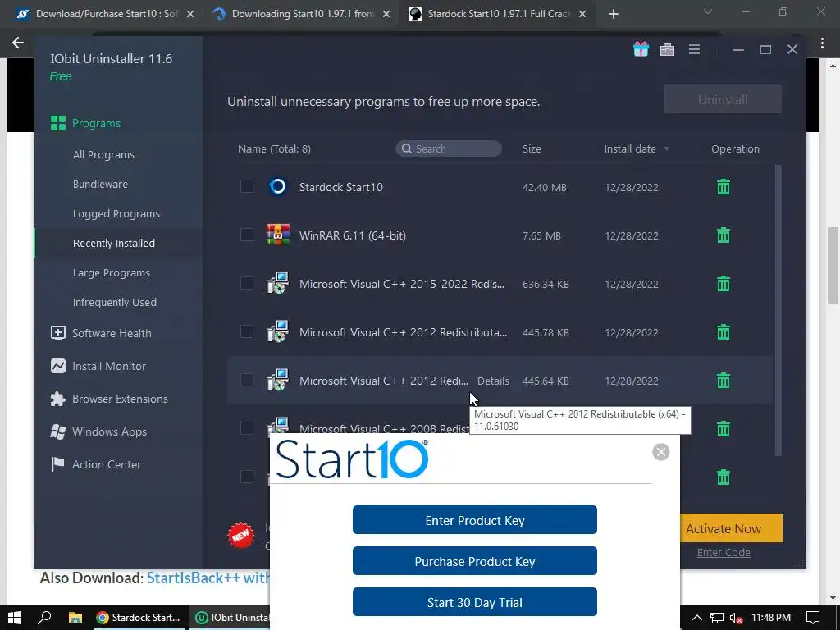
Task: Click Activate Now button
Action: pyautogui.click(x=731, y=528)
